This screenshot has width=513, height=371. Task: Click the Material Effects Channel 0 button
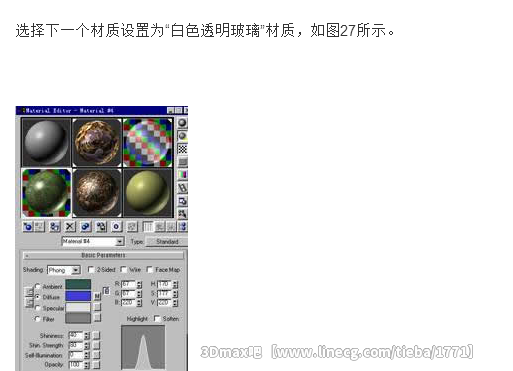tap(116, 227)
